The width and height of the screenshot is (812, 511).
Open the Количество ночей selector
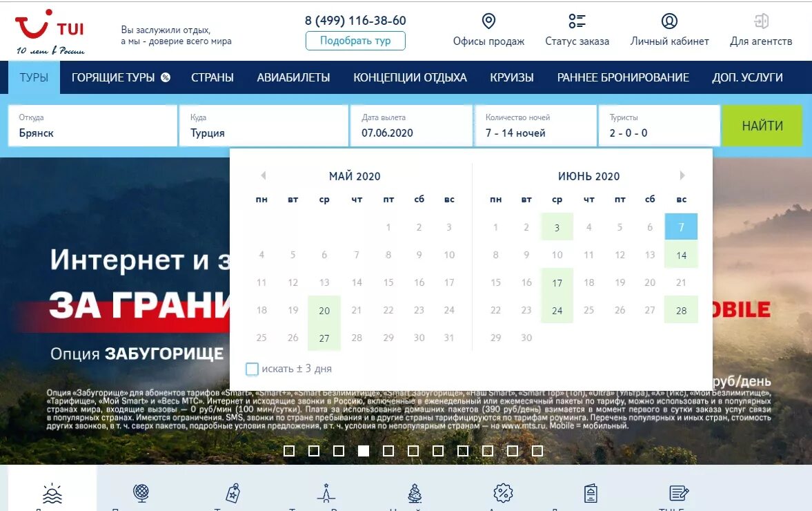coord(535,126)
